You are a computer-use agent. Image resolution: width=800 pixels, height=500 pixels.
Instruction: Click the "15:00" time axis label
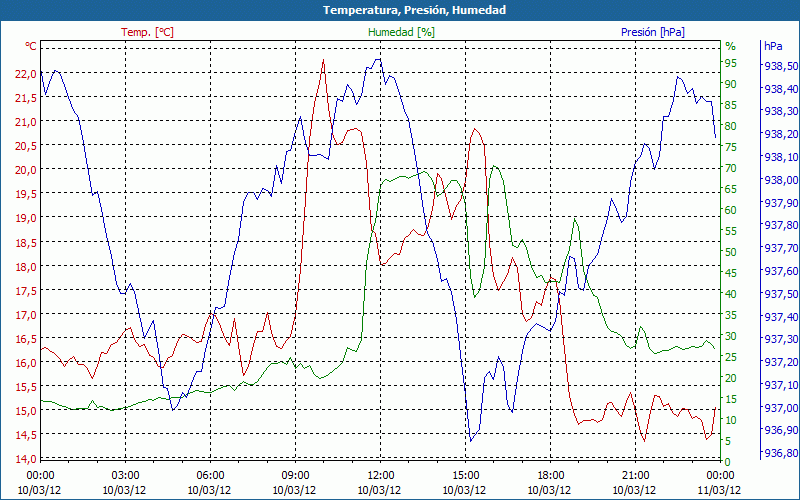click(x=465, y=477)
